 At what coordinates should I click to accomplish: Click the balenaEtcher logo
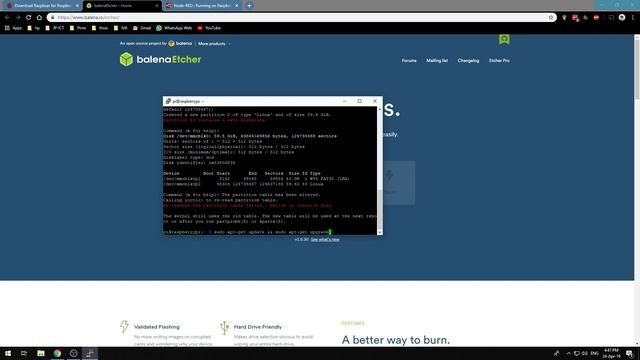[160, 60]
